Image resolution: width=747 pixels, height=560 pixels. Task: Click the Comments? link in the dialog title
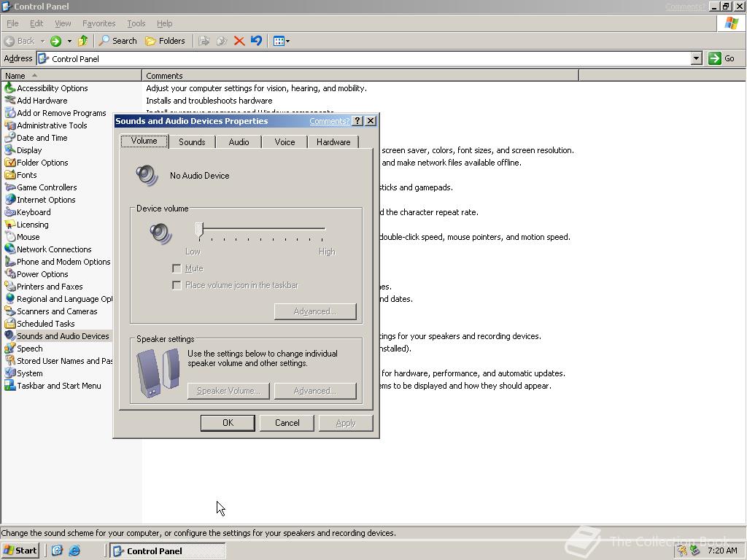pyautogui.click(x=329, y=121)
